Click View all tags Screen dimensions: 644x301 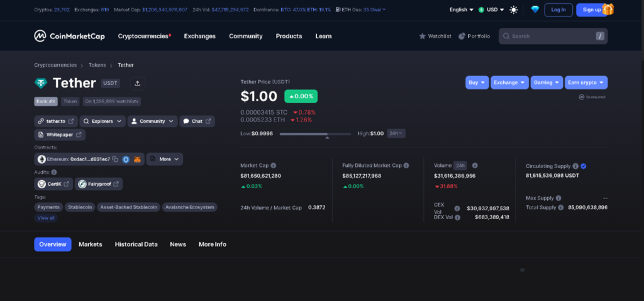[45, 218]
